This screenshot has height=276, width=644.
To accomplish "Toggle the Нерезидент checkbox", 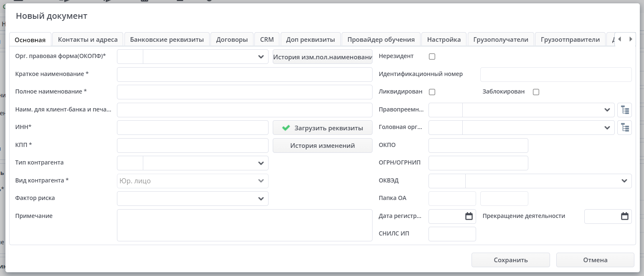I will (x=432, y=56).
